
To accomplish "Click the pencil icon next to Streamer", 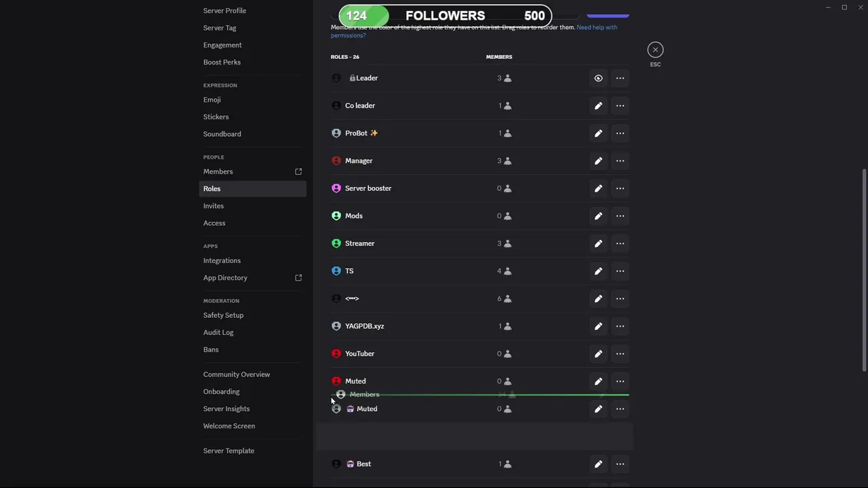I will (598, 243).
